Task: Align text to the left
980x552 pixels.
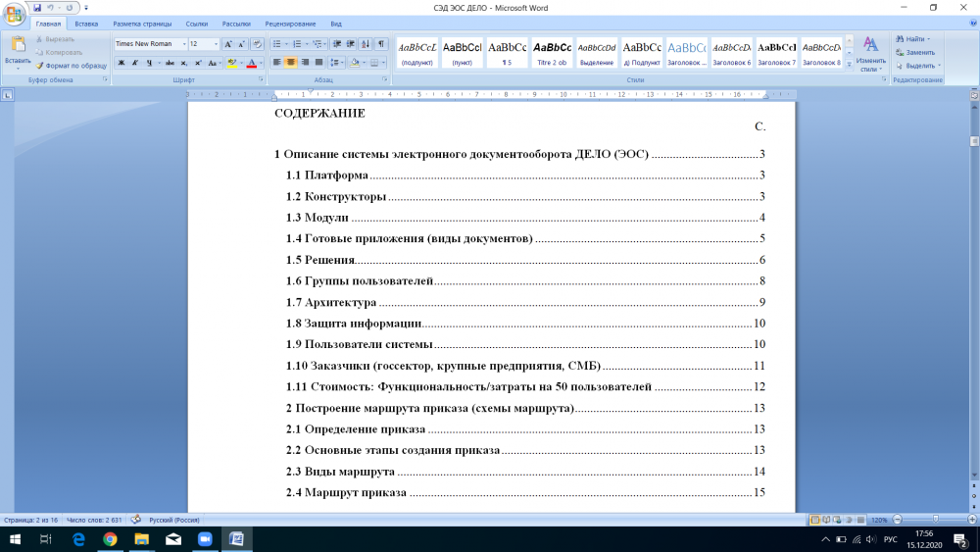Action: tap(277, 63)
